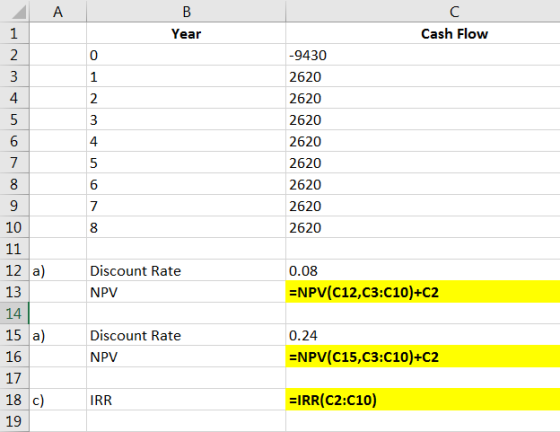Select 2620 cash flow in row 3
Viewport: 560px width, 432px height.
(x=423, y=77)
